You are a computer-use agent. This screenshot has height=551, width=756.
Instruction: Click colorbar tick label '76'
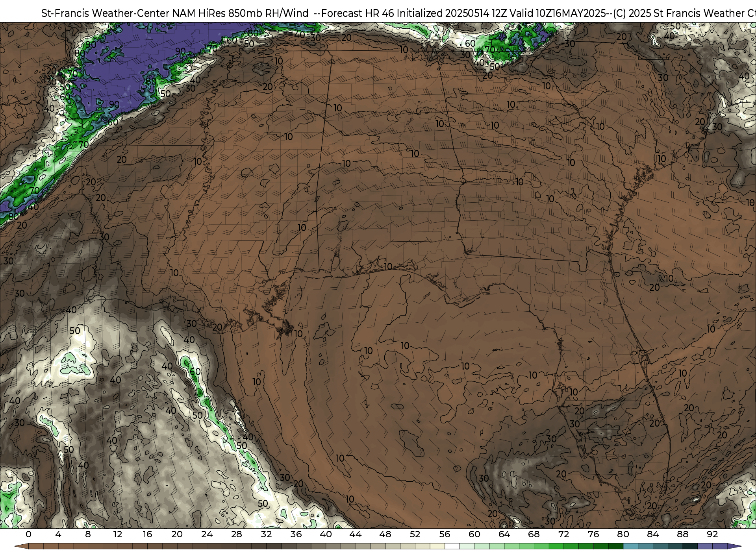593,534
